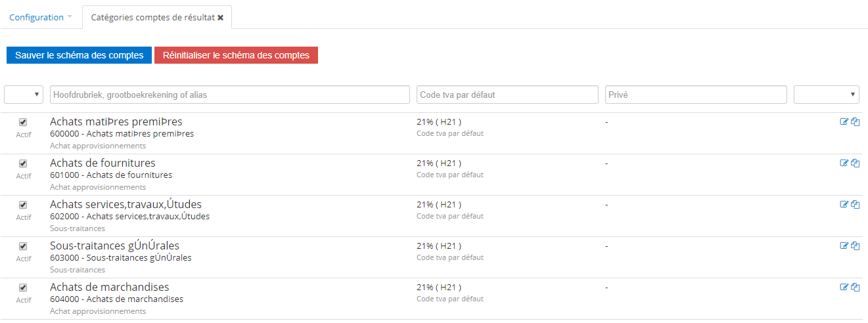The width and height of the screenshot is (868, 323).
Task: Click the edit icon for Achats de fournitures
Action: tap(844, 163)
